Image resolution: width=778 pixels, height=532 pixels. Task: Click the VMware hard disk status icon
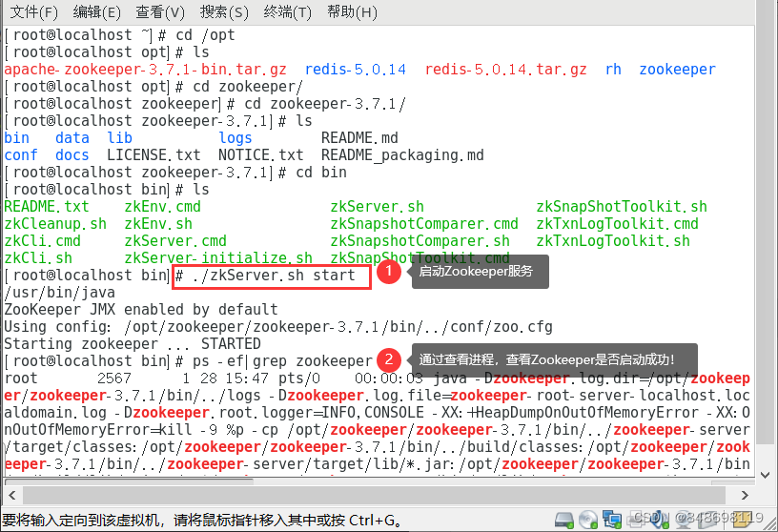564,520
